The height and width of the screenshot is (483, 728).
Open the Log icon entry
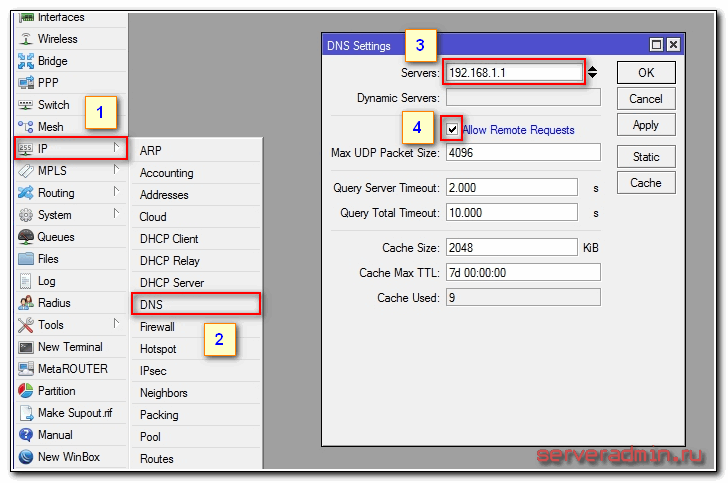(26, 281)
